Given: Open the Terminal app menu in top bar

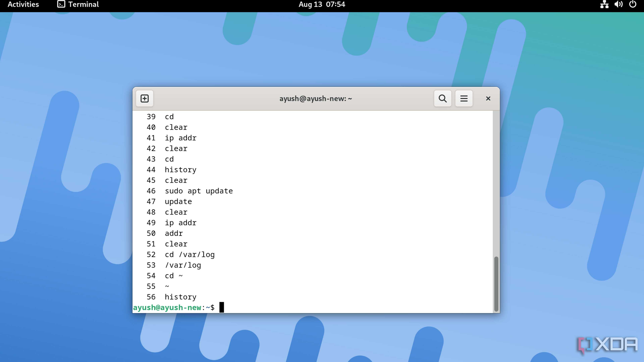Looking at the screenshot, I should point(78,4).
